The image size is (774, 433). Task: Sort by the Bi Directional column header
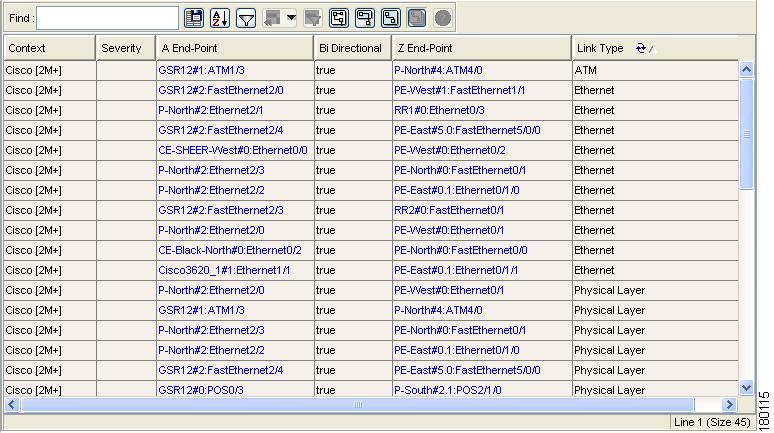353,48
